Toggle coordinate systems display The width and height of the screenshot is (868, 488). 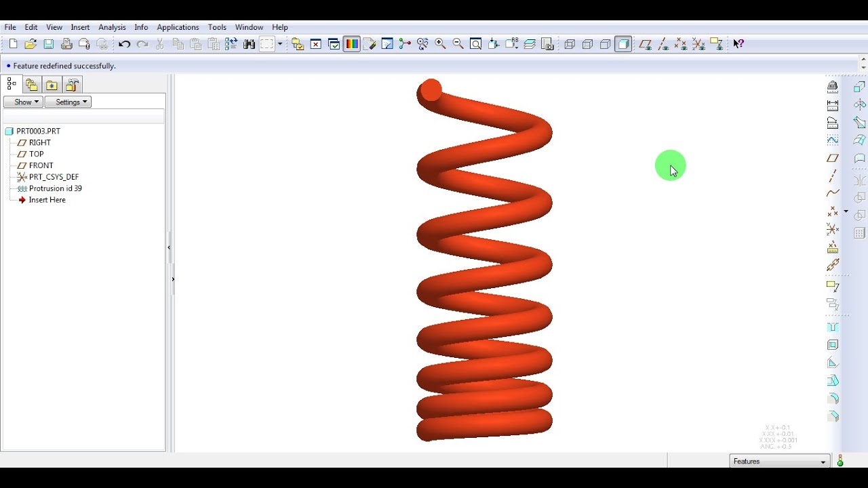tap(698, 44)
